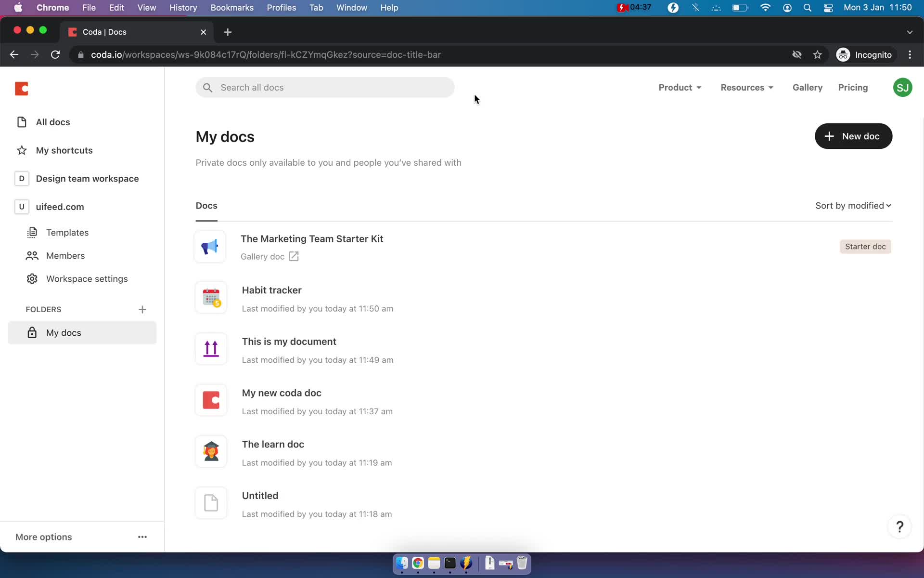The height and width of the screenshot is (578, 924).
Task: Open the Profiles menu
Action: (x=282, y=8)
